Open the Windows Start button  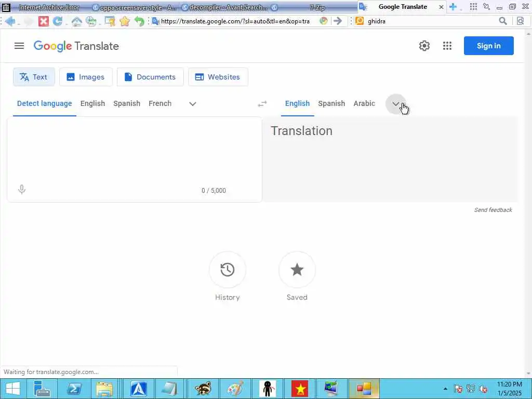point(13,389)
